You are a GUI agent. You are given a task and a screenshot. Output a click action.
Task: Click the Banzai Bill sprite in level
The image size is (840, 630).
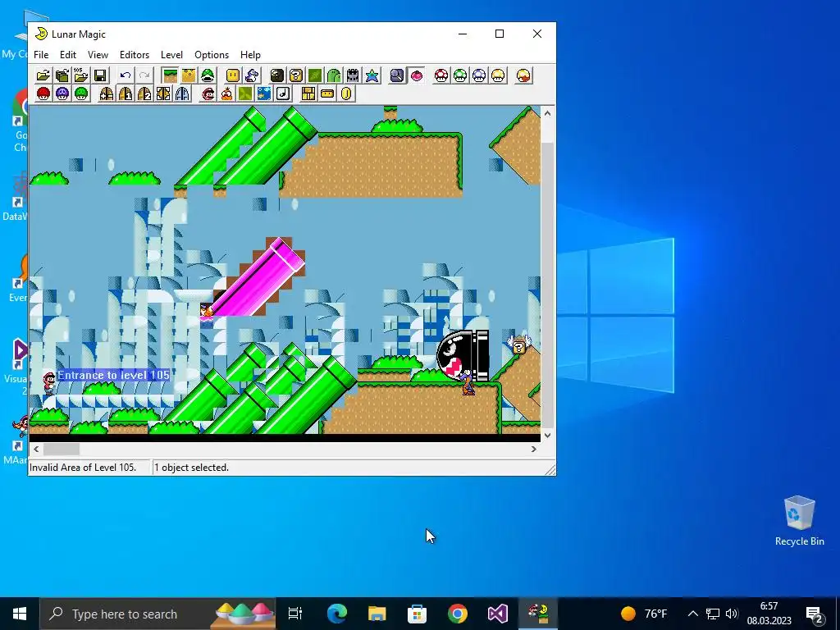463,356
